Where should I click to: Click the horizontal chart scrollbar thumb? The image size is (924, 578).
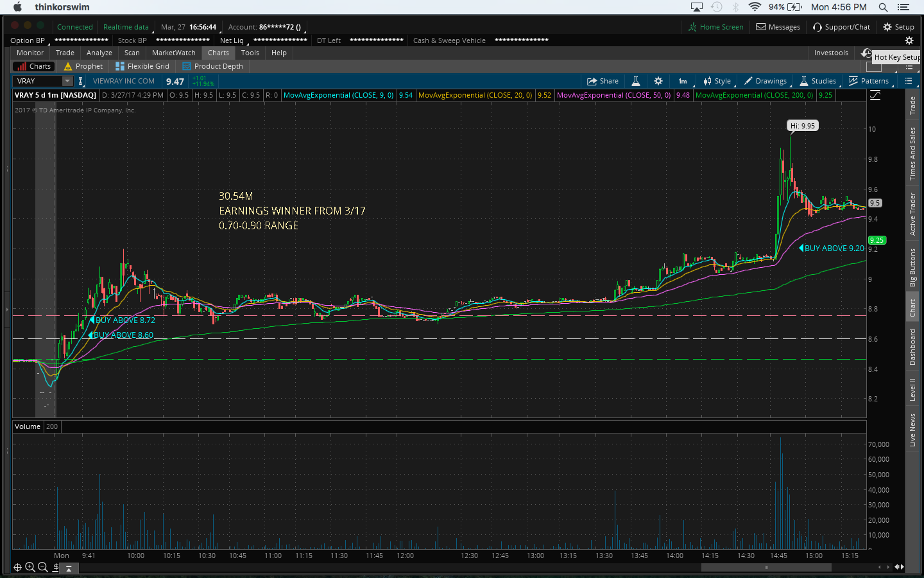click(x=766, y=567)
